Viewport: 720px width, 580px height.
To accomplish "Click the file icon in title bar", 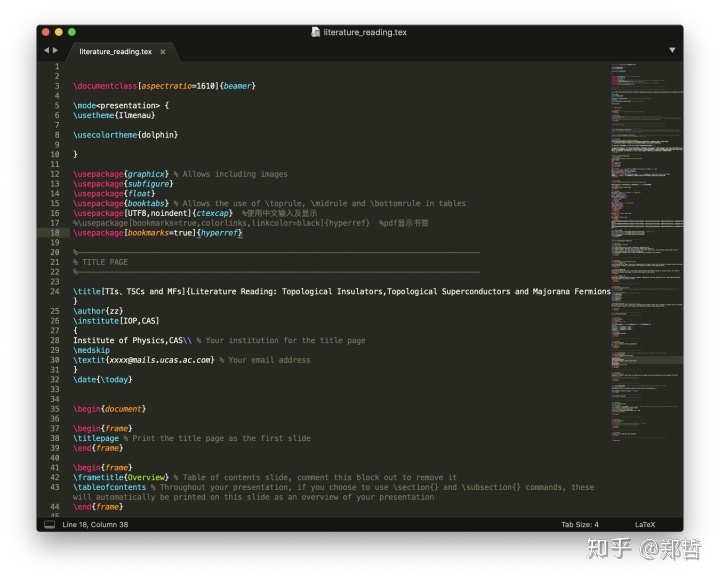I will pyautogui.click(x=315, y=32).
